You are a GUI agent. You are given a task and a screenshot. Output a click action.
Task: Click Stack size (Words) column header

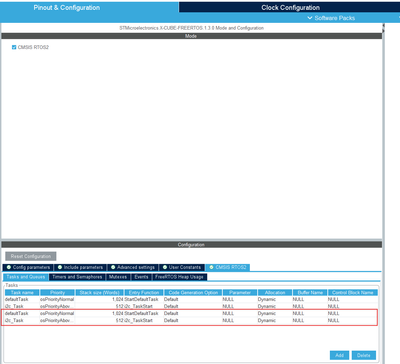click(99, 293)
